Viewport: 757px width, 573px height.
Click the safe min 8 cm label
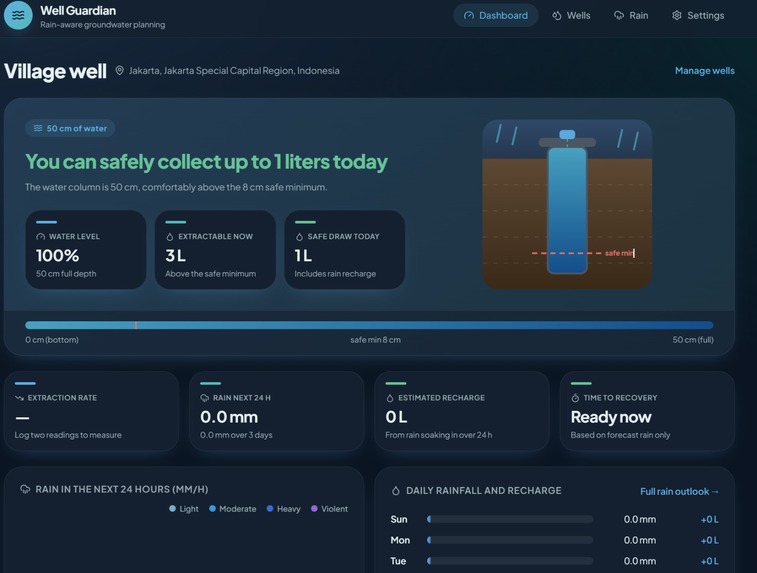375,340
